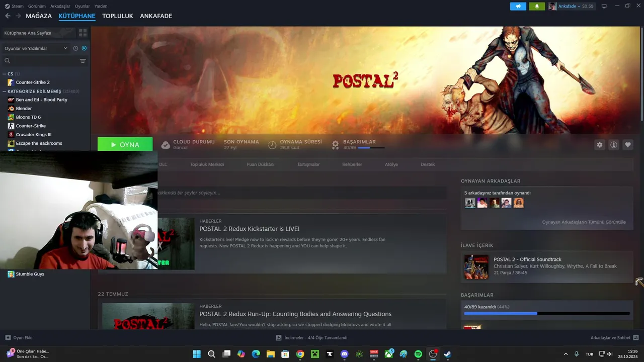Go back with the left arrow
Screen dimensions: 644x362
[x=8, y=16]
